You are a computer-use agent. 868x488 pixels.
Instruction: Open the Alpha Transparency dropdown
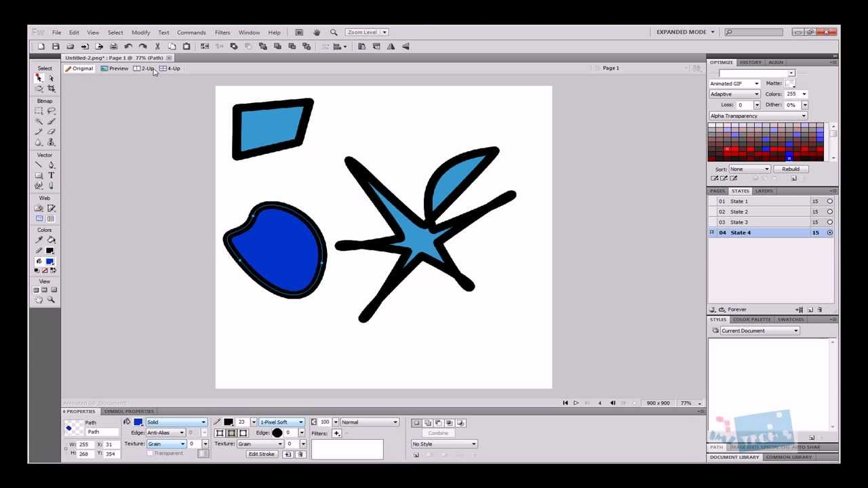[x=758, y=116]
